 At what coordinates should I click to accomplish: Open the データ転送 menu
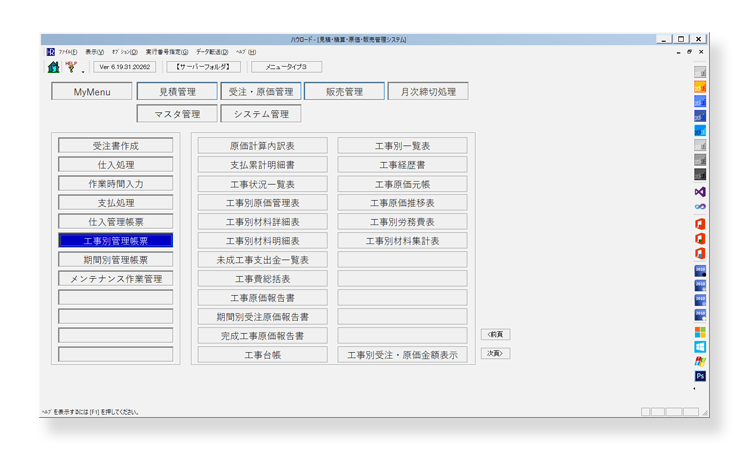(x=212, y=51)
